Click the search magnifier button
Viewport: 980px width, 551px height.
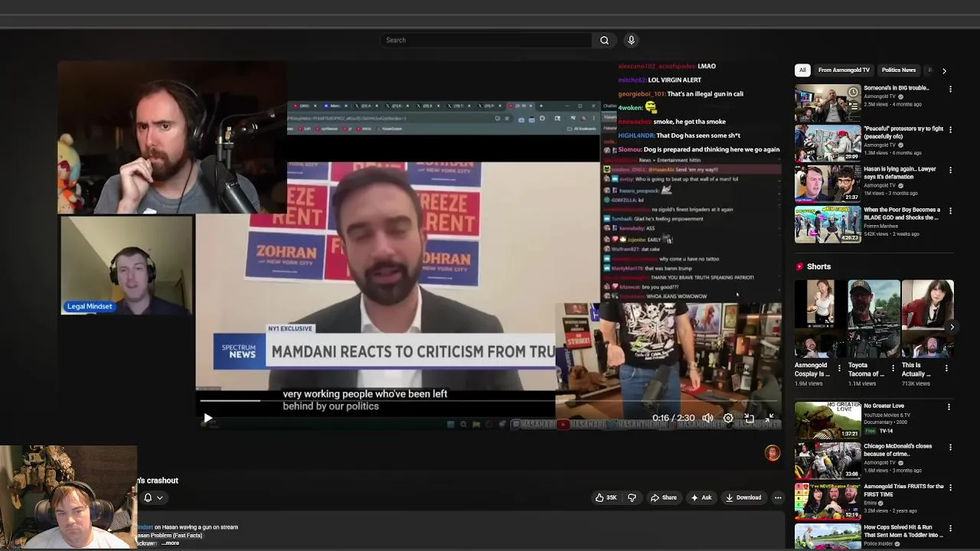click(x=604, y=40)
